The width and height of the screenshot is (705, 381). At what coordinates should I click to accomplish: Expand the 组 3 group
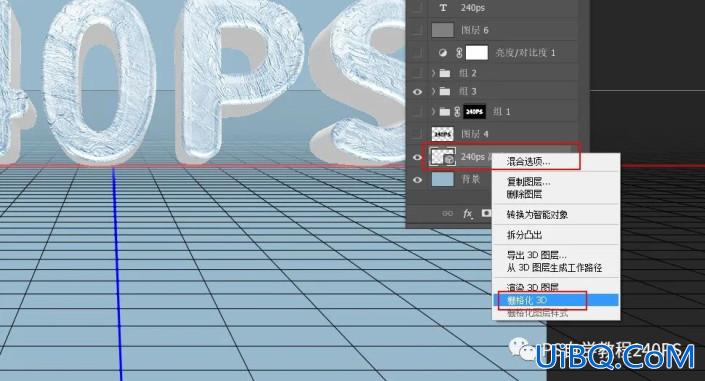pyautogui.click(x=433, y=91)
